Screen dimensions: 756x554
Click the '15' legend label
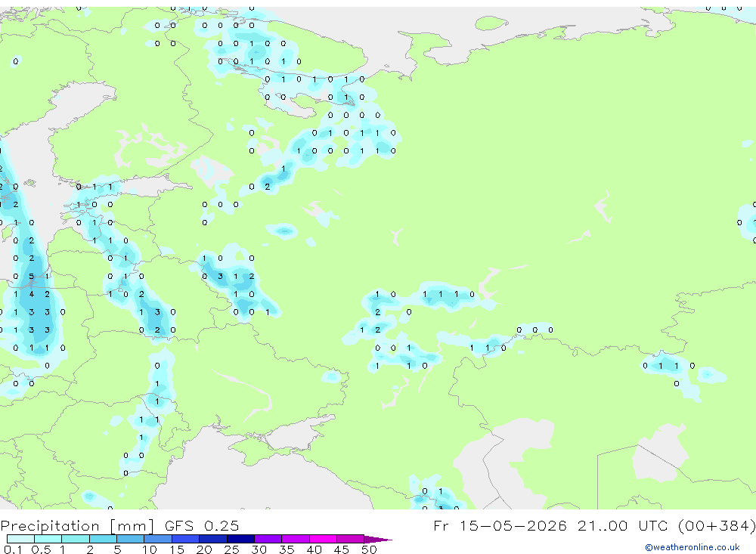(177, 549)
